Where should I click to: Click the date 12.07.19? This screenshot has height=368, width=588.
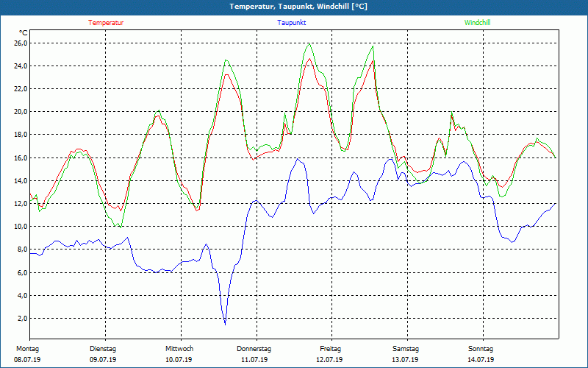[x=329, y=360]
